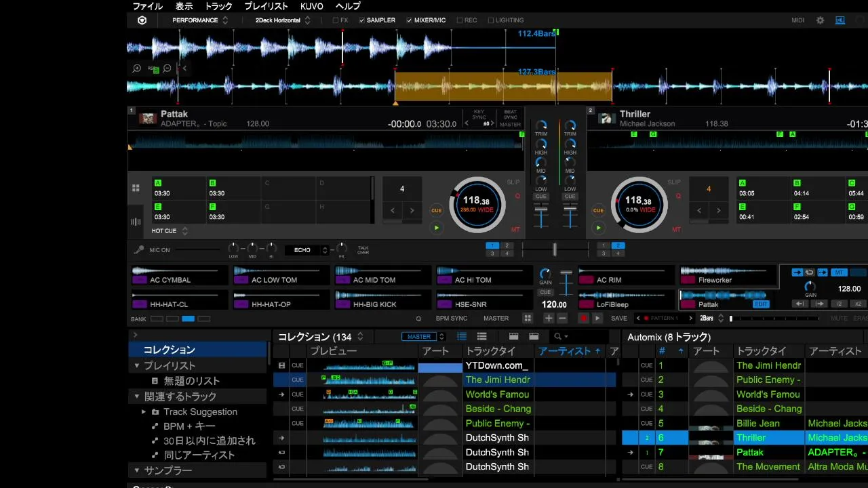Click the /2 button in sampler edit panel

pyautogui.click(x=840, y=304)
